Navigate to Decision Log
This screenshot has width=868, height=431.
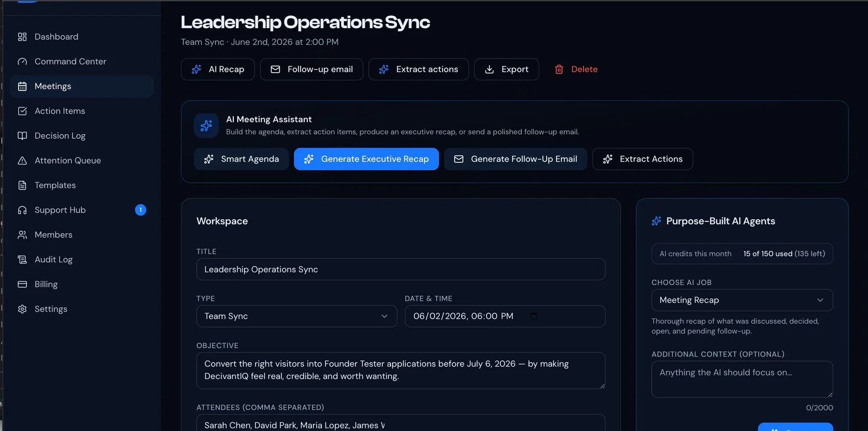[82, 136]
